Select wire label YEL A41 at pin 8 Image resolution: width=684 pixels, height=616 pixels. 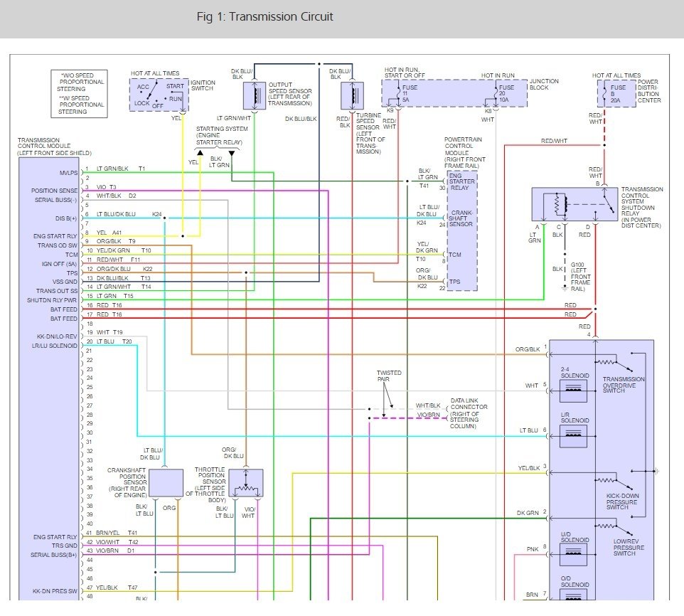tap(109, 233)
